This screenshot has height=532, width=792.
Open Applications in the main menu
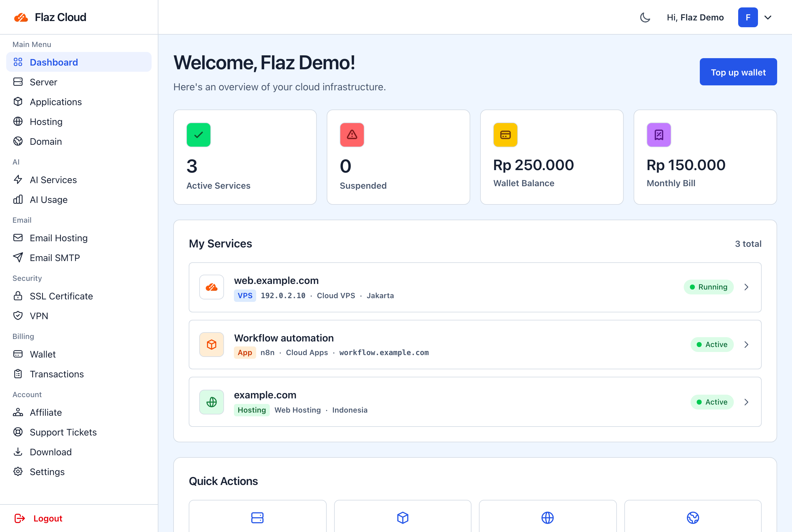click(79, 102)
